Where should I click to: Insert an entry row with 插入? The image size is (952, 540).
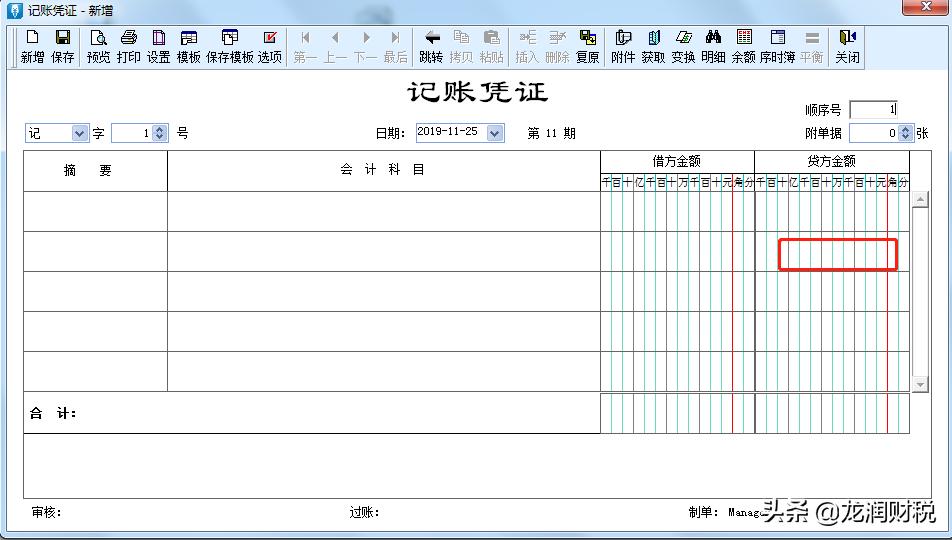pos(527,47)
